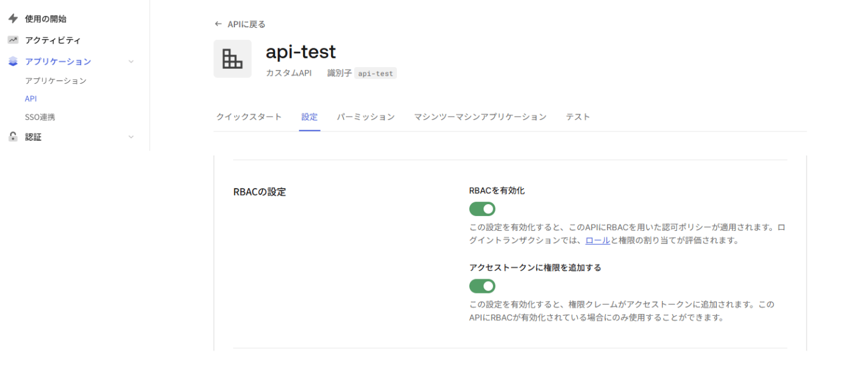
Task: Click the lightning bolt icon beside 使用の開始
Action: (13, 19)
